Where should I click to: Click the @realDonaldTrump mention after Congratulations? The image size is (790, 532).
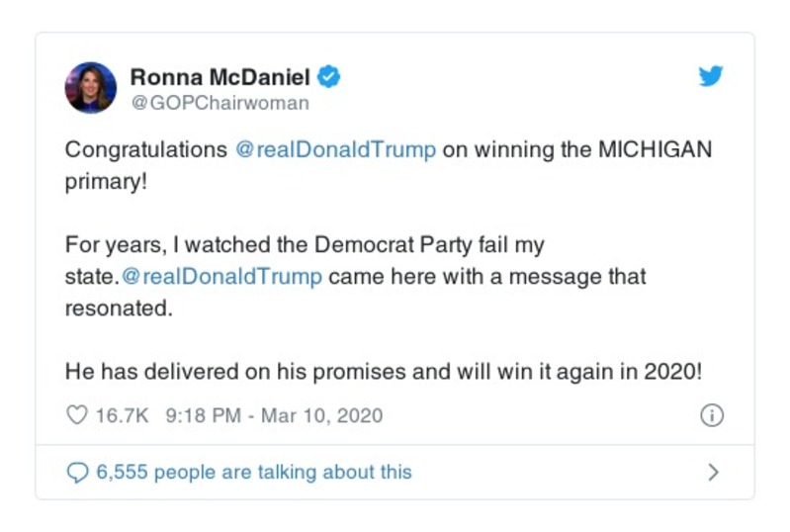(335, 151)
